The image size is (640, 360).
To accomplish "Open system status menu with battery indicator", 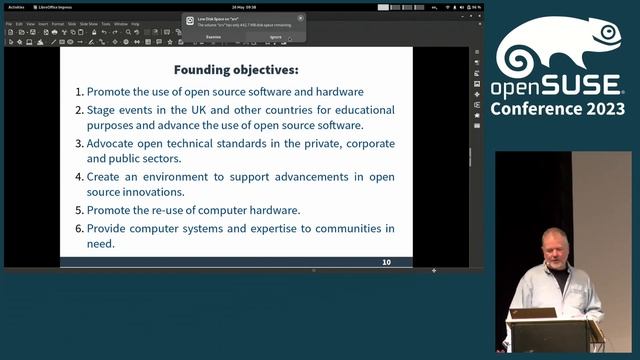I will pos(463,7).
